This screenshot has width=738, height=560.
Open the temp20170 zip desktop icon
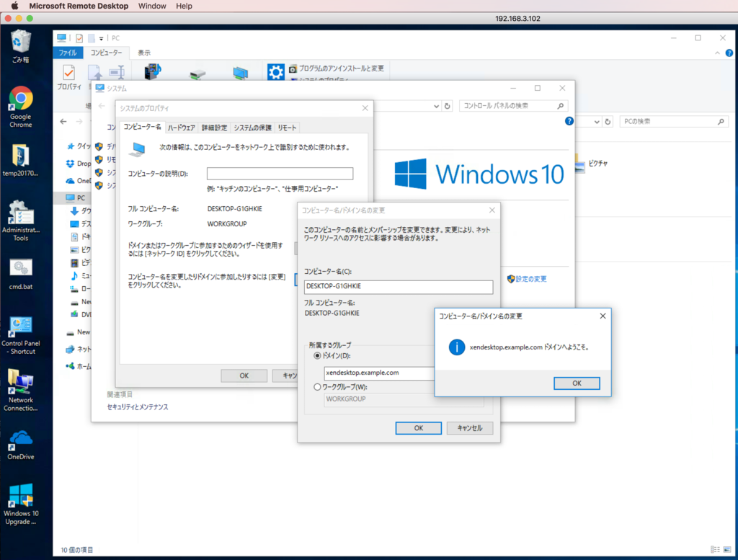tap(20, 161)
